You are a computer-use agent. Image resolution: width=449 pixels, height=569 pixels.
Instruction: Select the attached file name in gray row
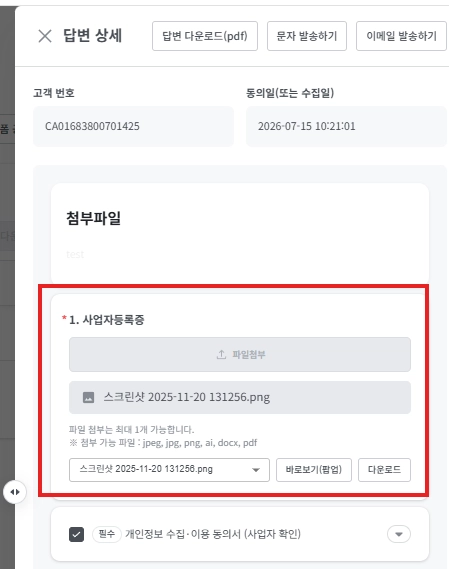tap(187, 397)
